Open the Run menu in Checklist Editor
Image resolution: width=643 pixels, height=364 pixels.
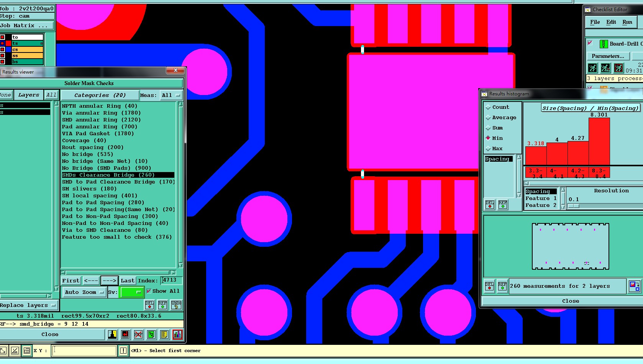pyautogui.click(x=627, y=22)
